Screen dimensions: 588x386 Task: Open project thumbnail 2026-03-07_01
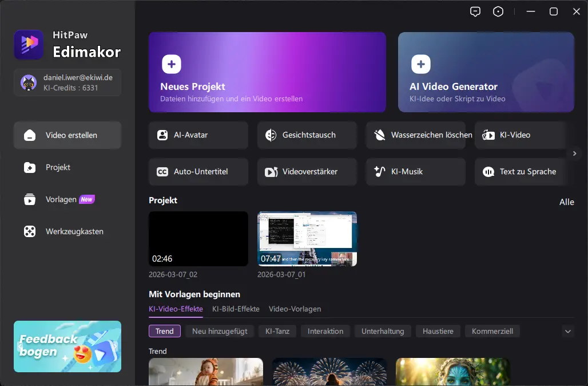tap(307, 239)
